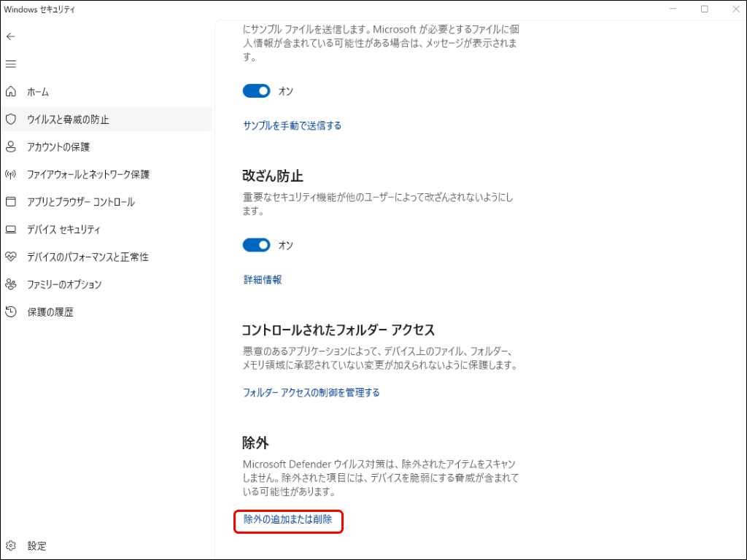Click the 除外の追加または削除 link
Viewport: 747px width, 560px height.
287,521
